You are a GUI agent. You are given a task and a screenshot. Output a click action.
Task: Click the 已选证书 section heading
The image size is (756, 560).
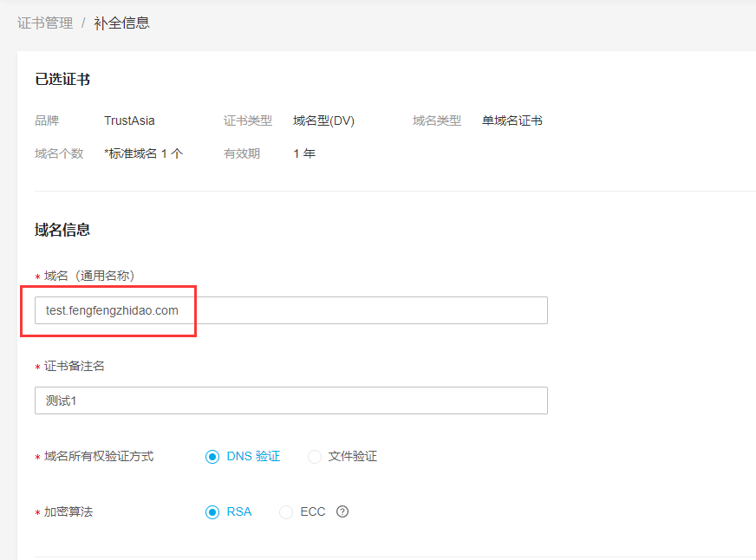pyautogui.click(x=62, y=80)
